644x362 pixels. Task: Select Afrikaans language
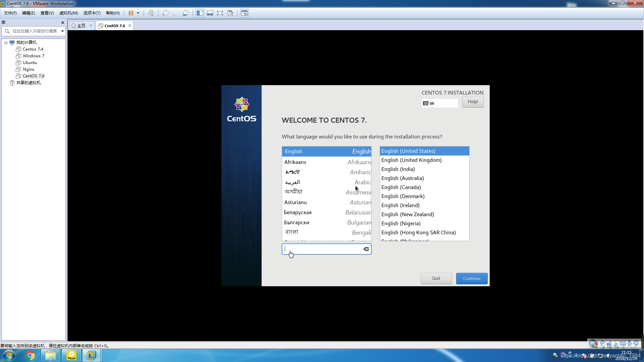(x=326, y=162)
